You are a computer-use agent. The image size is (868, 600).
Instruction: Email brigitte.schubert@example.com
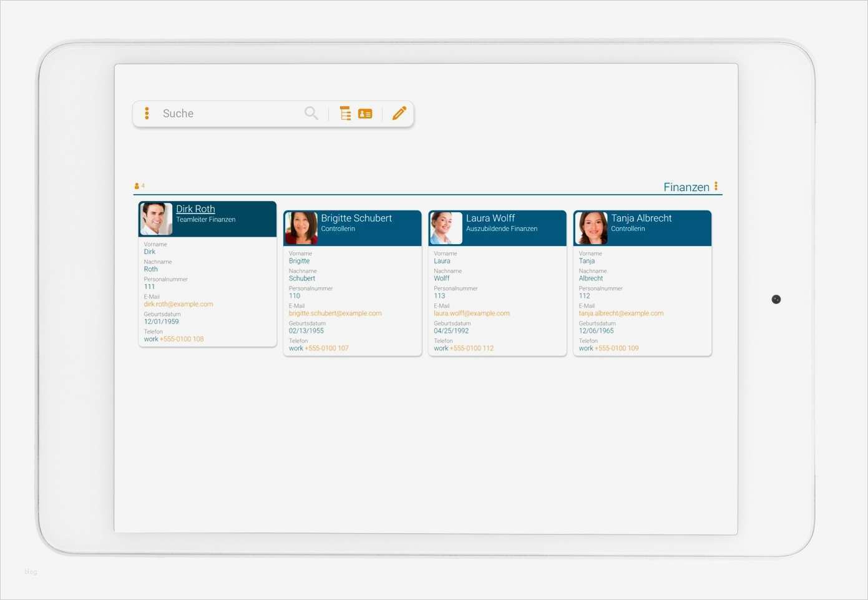[335, 313]
